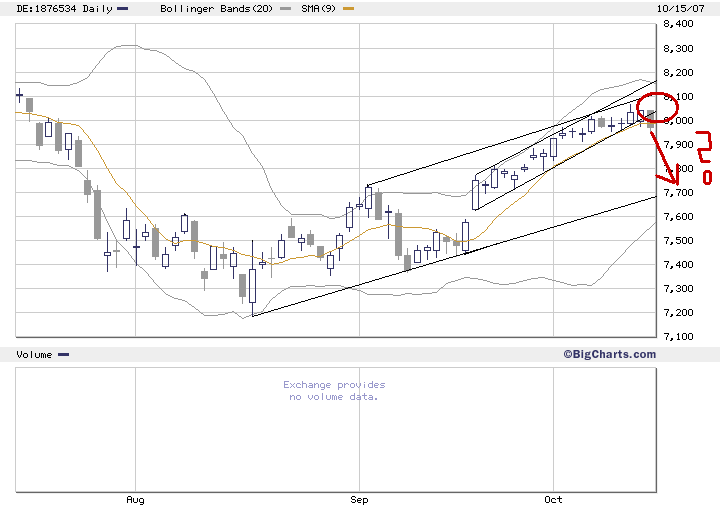Screen dimensions: 720x510
Task: Click the 'Exchange provides no volume data' message
Action: (x=334, y=391)
